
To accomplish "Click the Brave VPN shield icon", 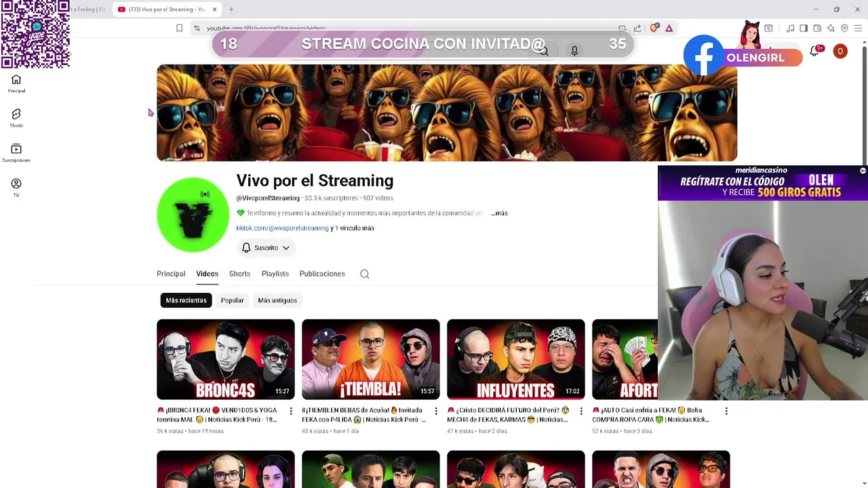I will tap(844, 28).
